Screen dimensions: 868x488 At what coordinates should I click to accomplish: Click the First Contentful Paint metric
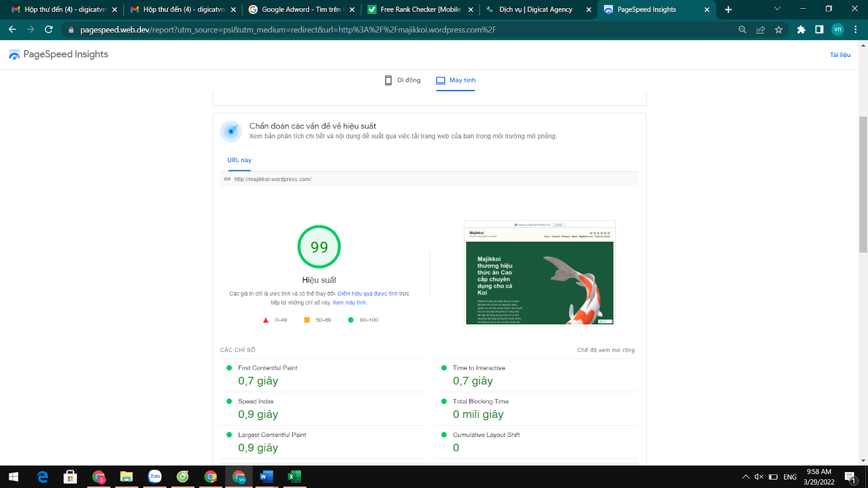322,375
